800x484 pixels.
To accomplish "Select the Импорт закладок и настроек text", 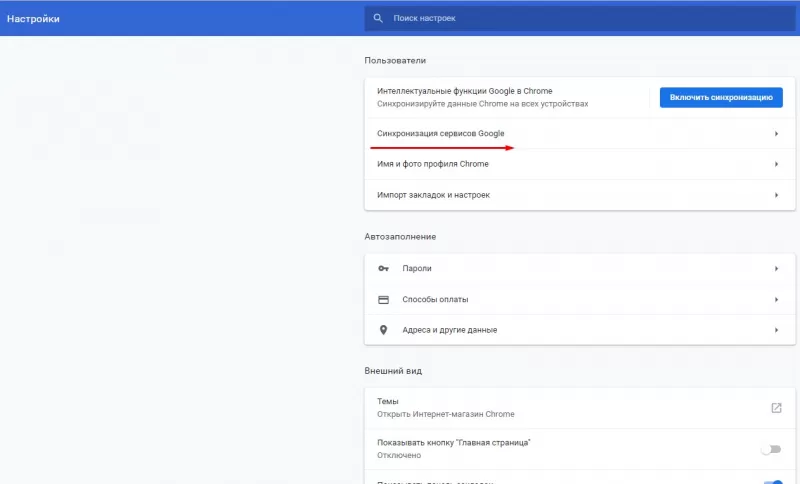I will tap(433, 195).
